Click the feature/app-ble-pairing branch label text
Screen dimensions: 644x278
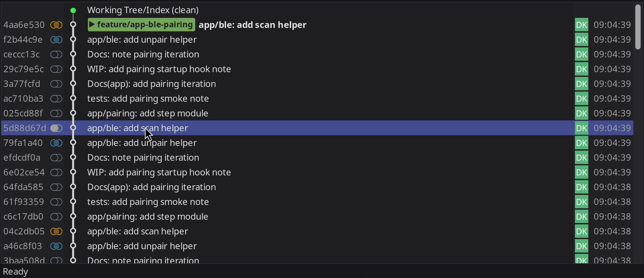pos(145,25)
